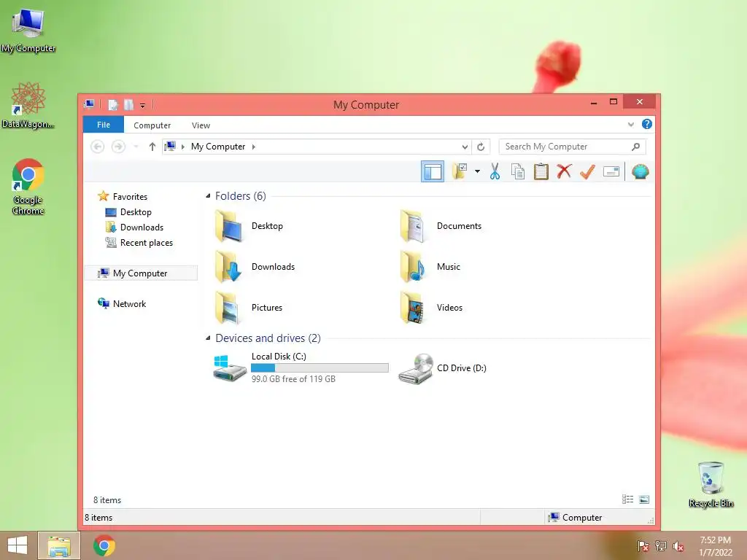
Task: Select Recent places under Favorites
Action: coord(139,242)
